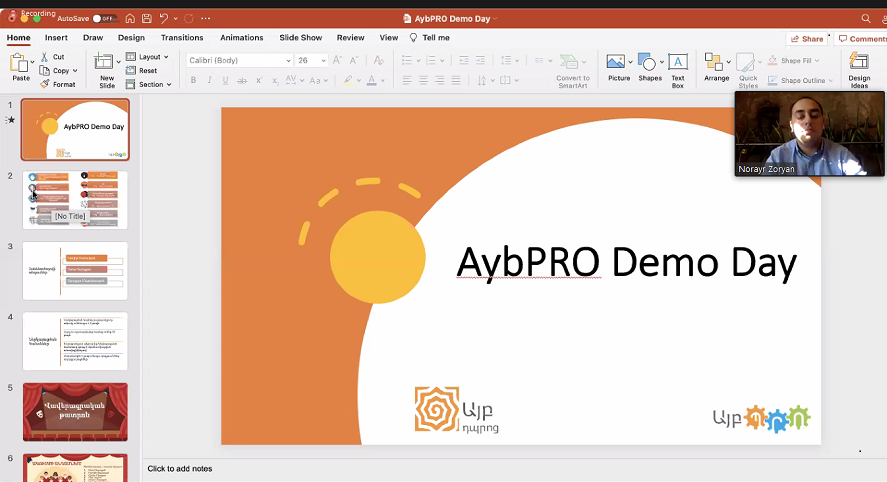Click the Arrange icon
The height and width of the screenshot is (482, 887).
pos(713,61)
